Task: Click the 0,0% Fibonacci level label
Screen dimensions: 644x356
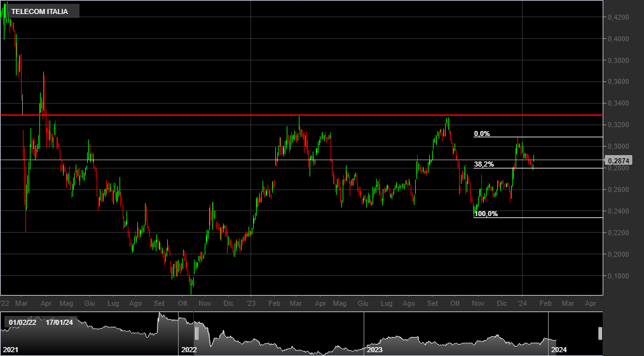Action: click(482, 134)
